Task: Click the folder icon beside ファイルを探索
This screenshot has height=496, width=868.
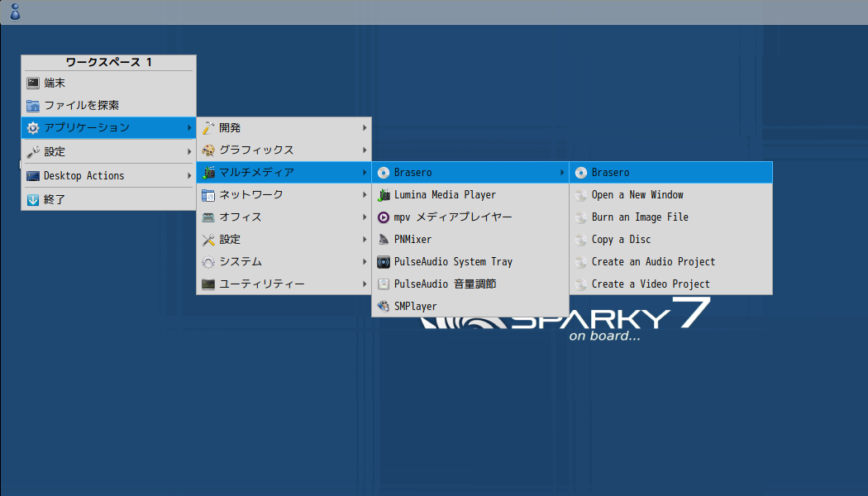Action: coord(33,105)
